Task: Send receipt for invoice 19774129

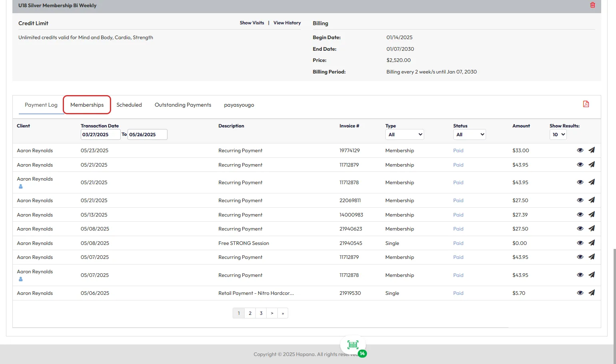Action: coord(592,150)
